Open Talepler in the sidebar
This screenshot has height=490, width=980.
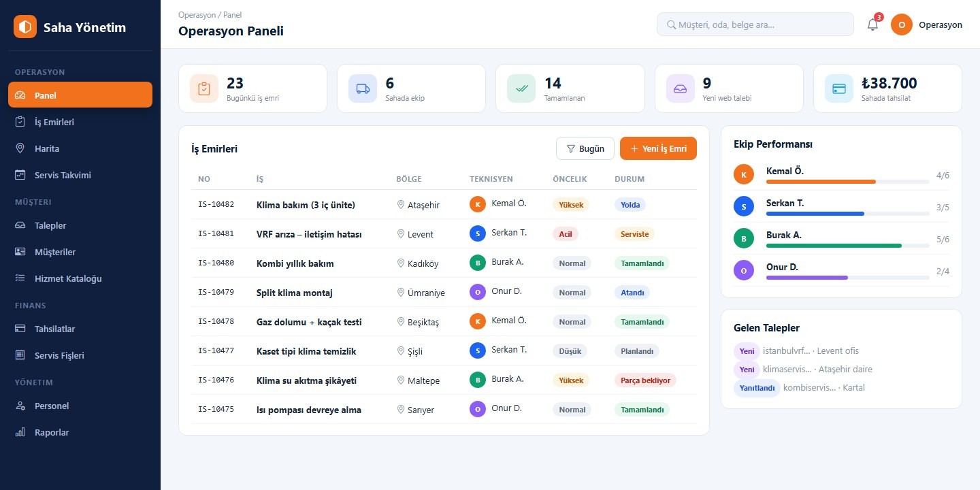(x=80, y=225)
